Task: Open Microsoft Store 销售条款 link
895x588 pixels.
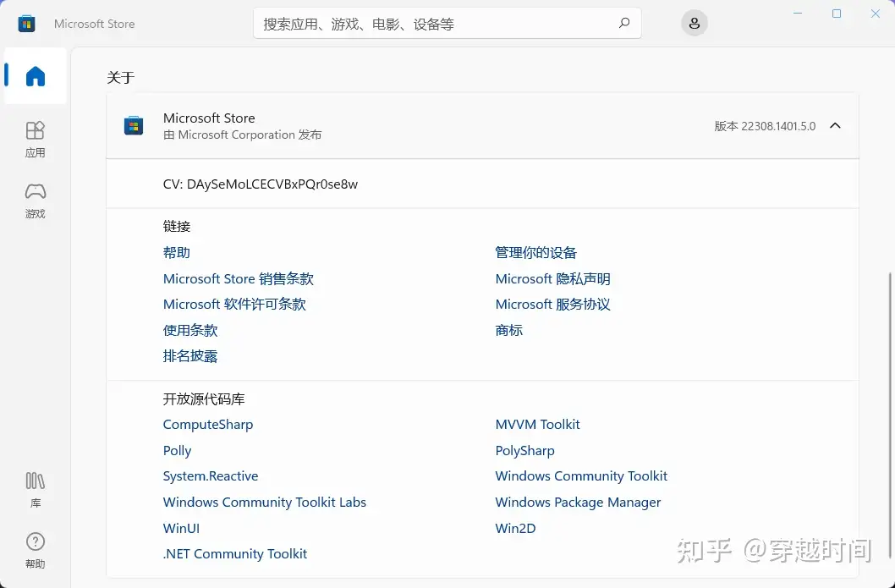Action: click(238, 278)
